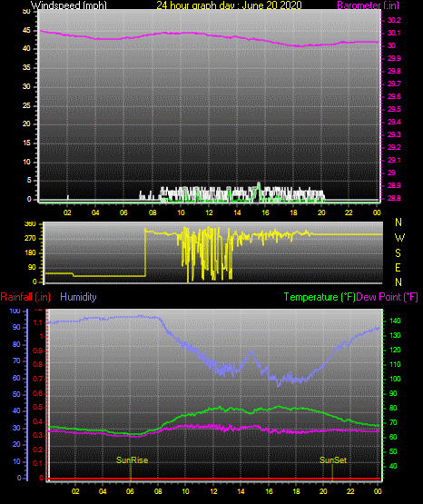Click the 'Dew Point (°F)' legend label
This screenshot has width=423, height=504.
tap(387, 297)
